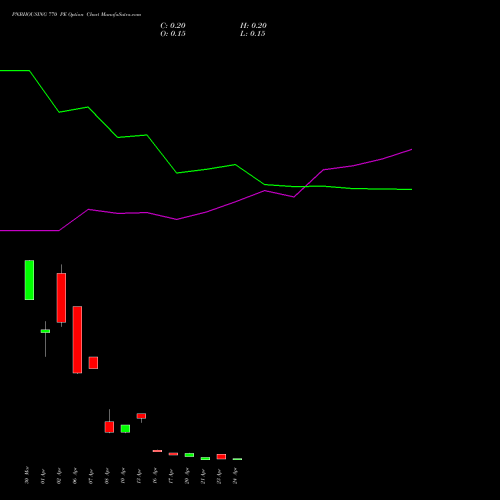Click the chart title text PNBHOUSING 770 PE Option
This screenshot has height=500, width=500.
click(x=48, y=14)
